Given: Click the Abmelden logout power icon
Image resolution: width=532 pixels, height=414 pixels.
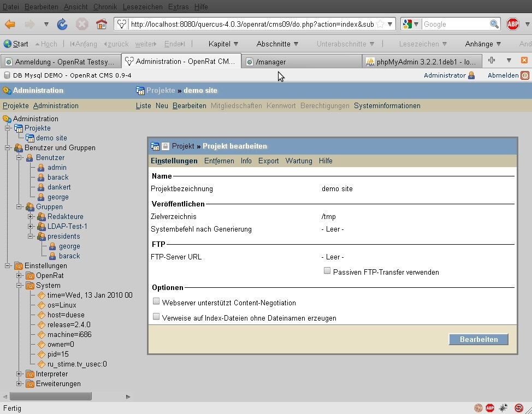Looking at the screenshot, I should click(525, 75).
